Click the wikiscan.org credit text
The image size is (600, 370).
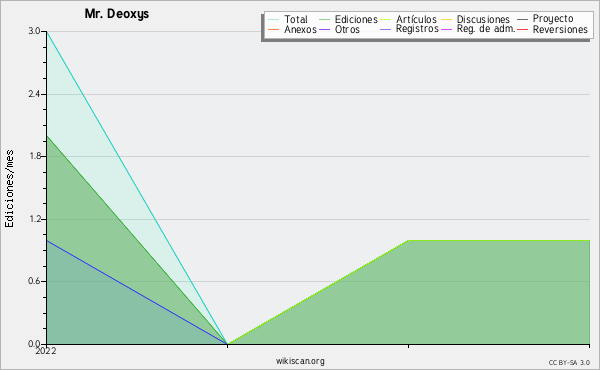[300, 361]
